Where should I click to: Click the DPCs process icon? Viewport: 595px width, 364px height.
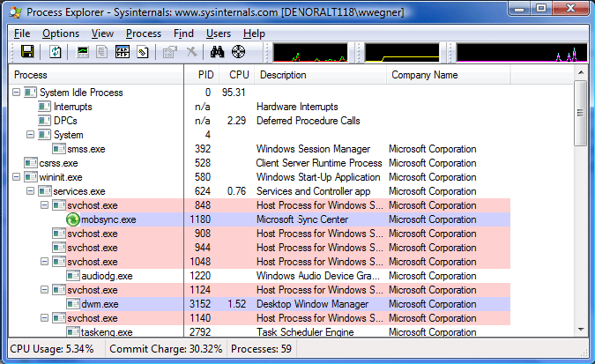[44, 121]
